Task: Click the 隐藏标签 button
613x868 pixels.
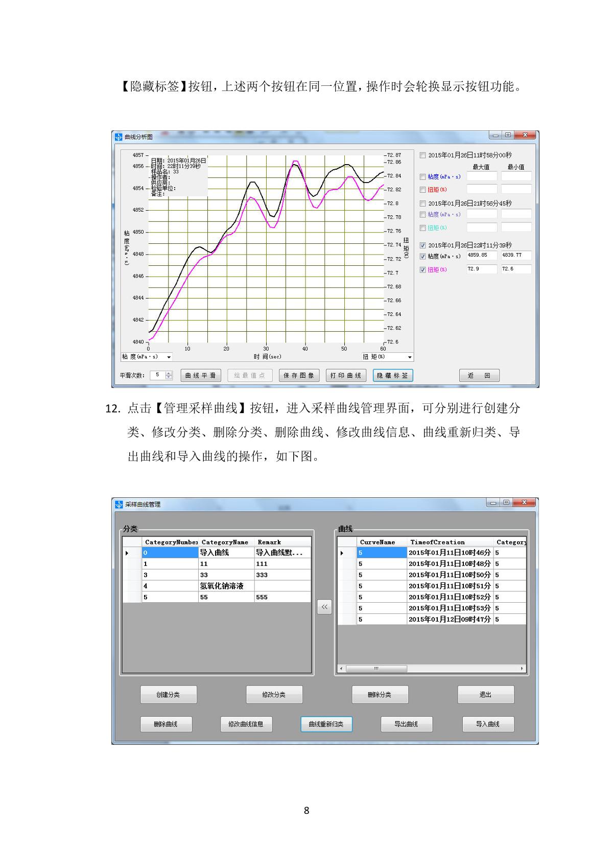Action: coord(393,375)
